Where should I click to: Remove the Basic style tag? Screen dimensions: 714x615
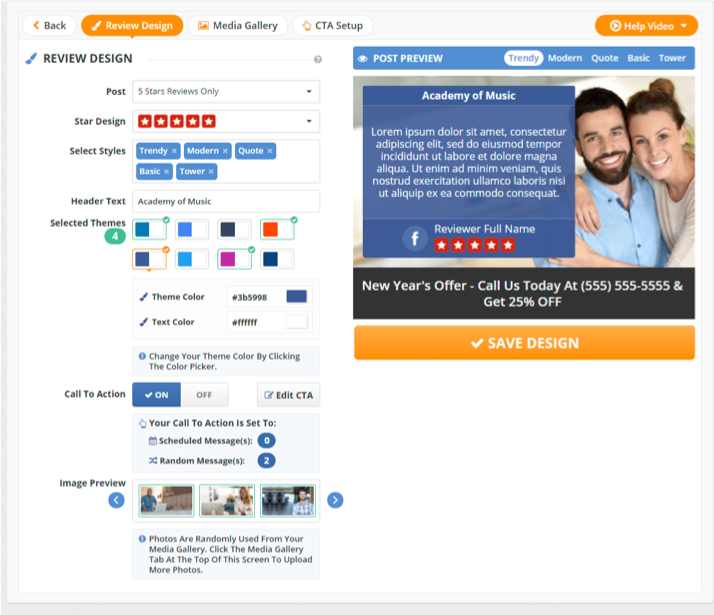click(x=167, y=172)
